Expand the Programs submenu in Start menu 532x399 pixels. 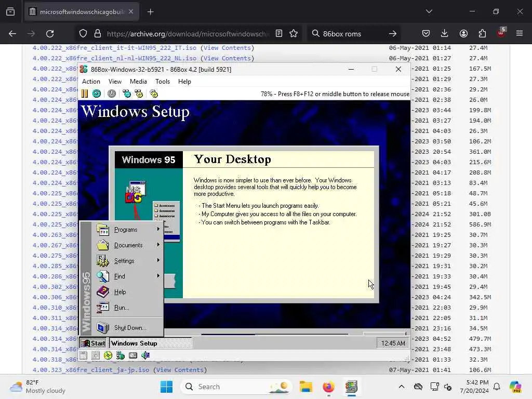(128, 230)
